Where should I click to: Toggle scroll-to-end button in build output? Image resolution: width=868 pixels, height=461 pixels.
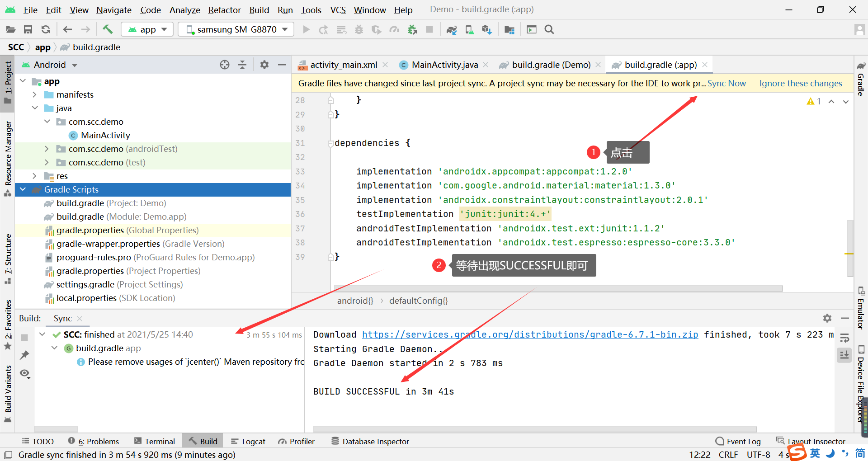(844, 355)
